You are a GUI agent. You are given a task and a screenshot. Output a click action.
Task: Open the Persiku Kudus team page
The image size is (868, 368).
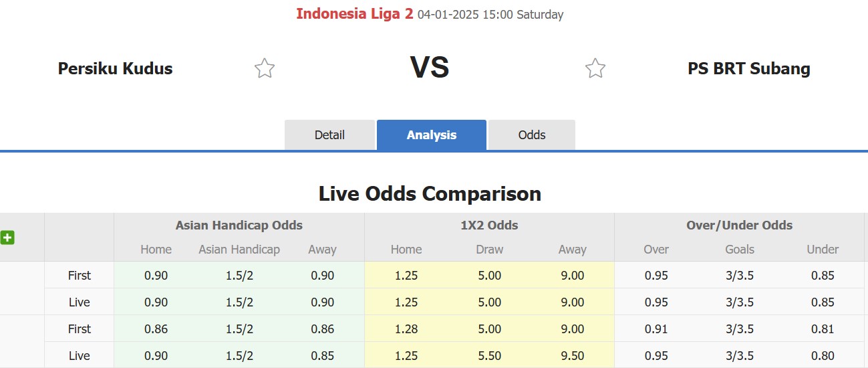[x=115, y=68]
